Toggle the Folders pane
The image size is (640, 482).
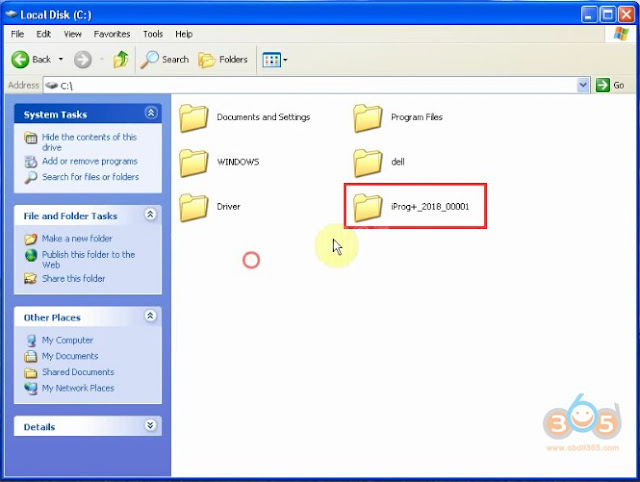(223, 60)
